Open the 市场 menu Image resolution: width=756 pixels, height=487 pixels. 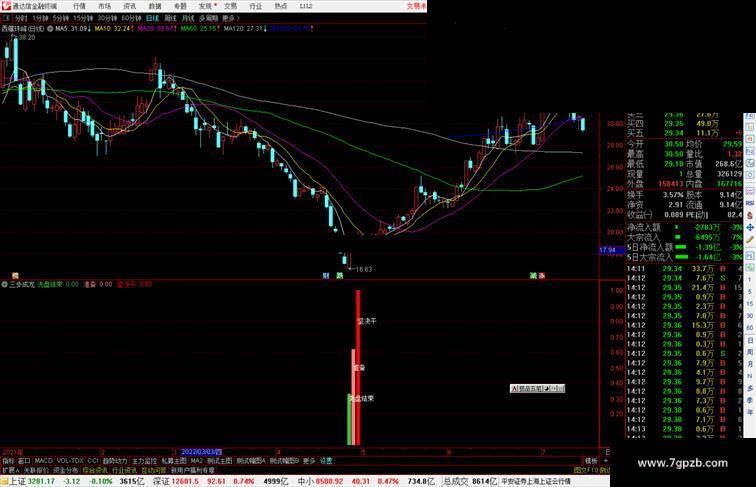[x=104, y=6]
